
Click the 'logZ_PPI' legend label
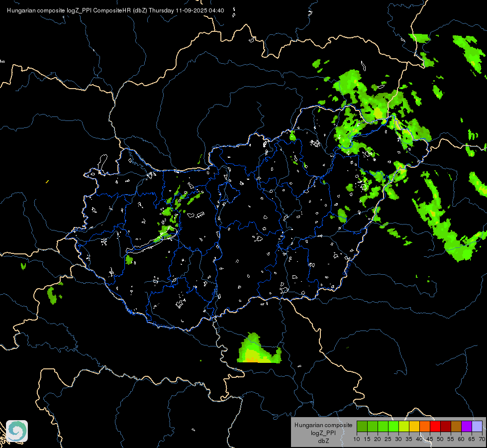coord(323,433)
